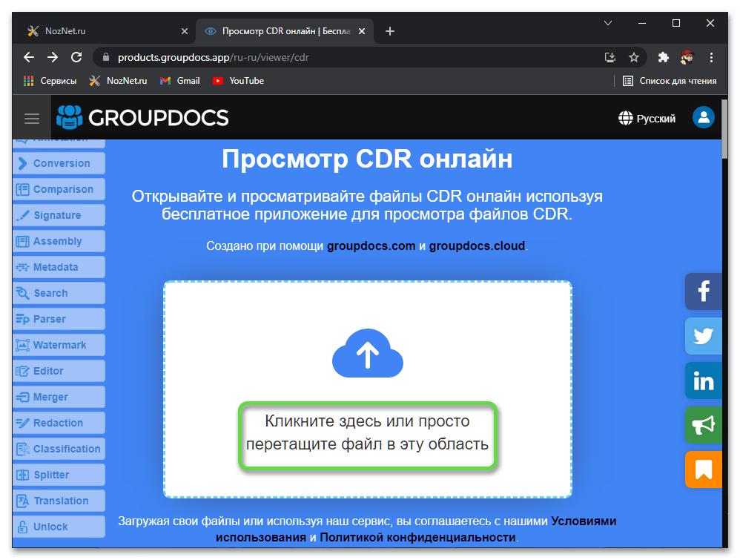Open the Gmail bookmark

(x=179, y=81)
